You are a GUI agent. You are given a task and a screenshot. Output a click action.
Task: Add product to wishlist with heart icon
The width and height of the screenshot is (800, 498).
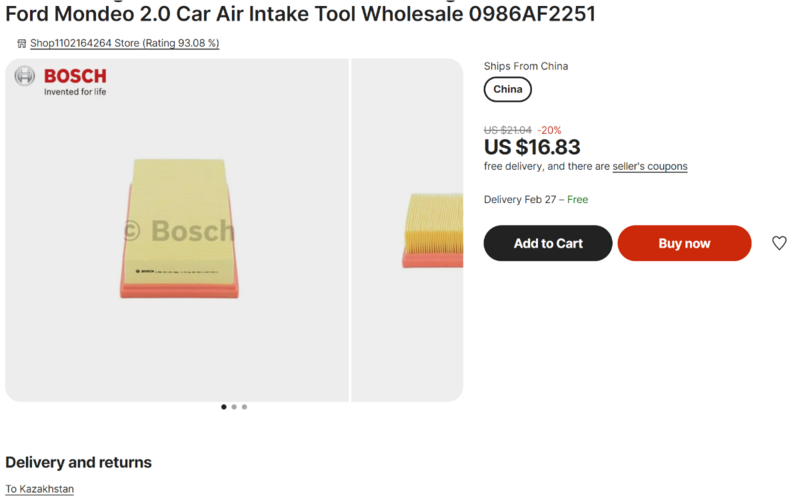pos(779,243)
